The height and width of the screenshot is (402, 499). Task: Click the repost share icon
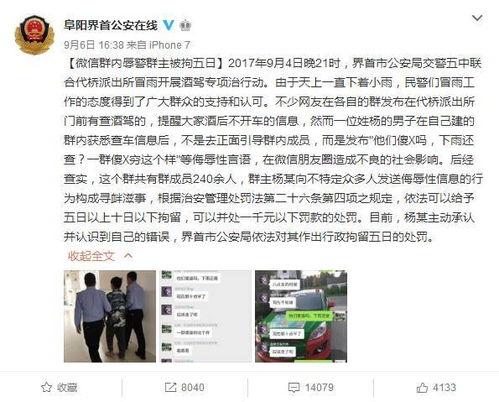tap(170, 387)
